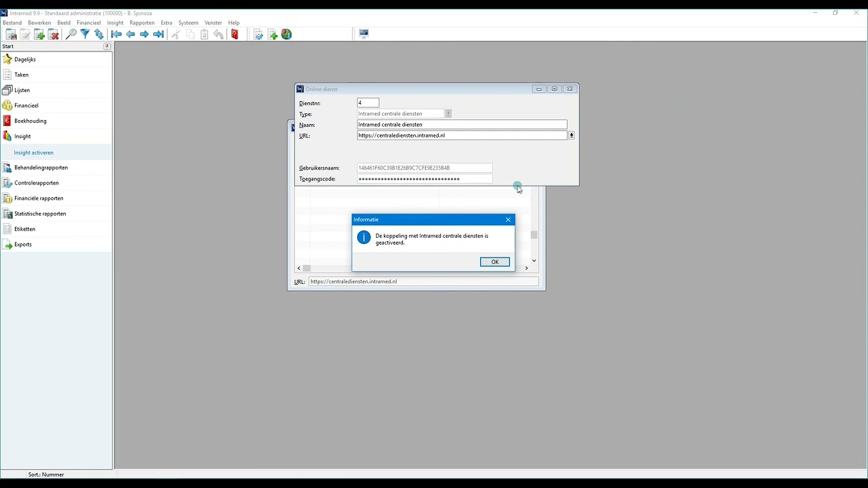Open the Extra menu
The width and height of the screenshot is (868, 488).
(167, 23)
